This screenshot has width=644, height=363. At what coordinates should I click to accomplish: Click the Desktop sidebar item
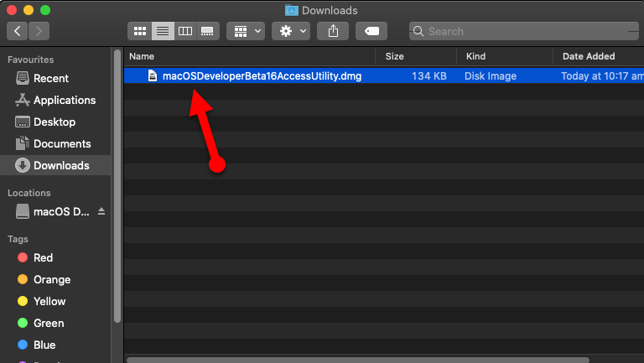(54, 122)
